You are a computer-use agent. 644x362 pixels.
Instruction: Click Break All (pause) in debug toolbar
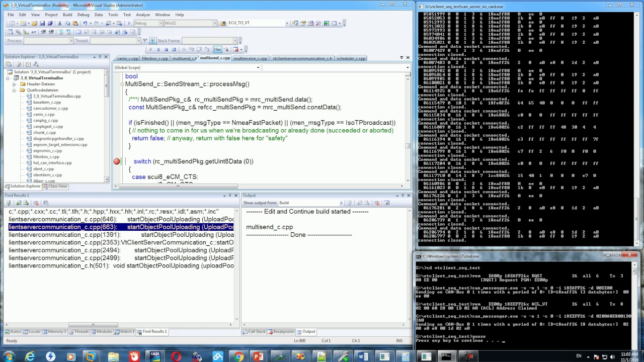158,49
